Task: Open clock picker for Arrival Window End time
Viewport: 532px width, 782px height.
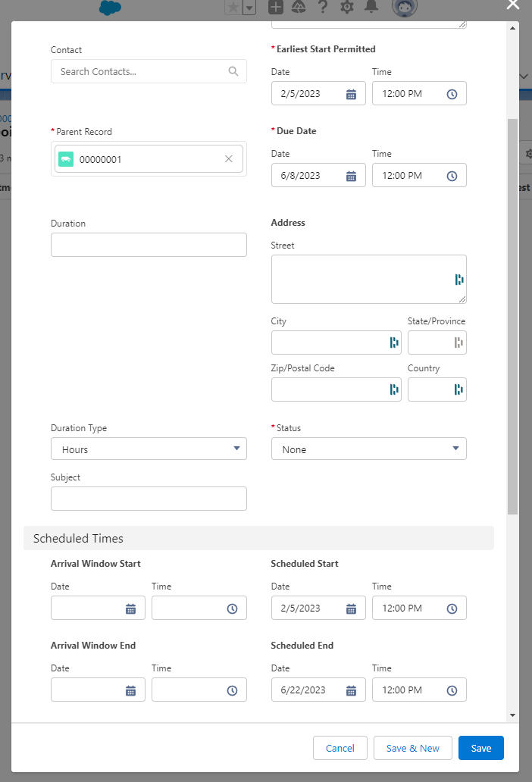Action: (x=232, y=690)
